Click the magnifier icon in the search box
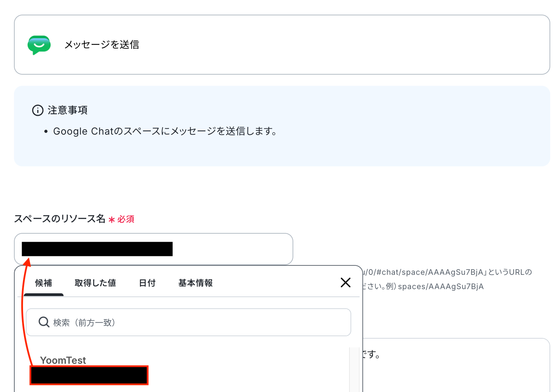This screenshot has width=560, height=392. tap(44, 322)
